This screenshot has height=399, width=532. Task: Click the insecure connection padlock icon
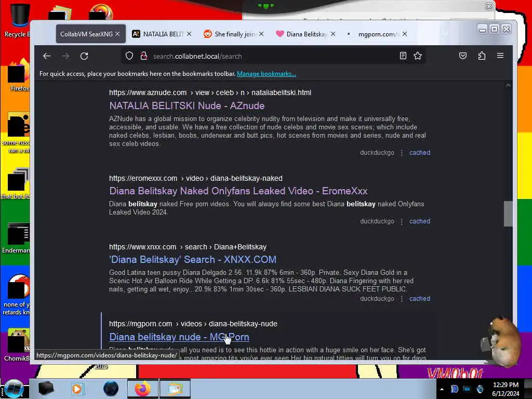[144, 56]
